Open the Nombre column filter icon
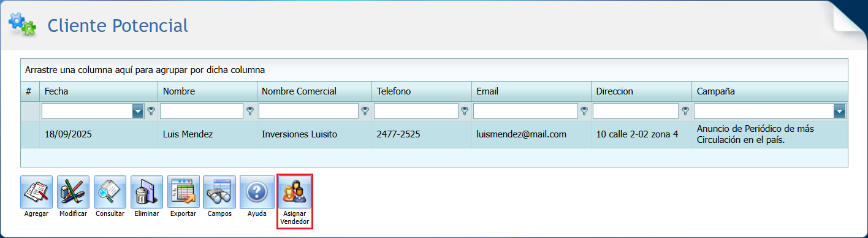 pyautogui.click(x=250, y=111)
